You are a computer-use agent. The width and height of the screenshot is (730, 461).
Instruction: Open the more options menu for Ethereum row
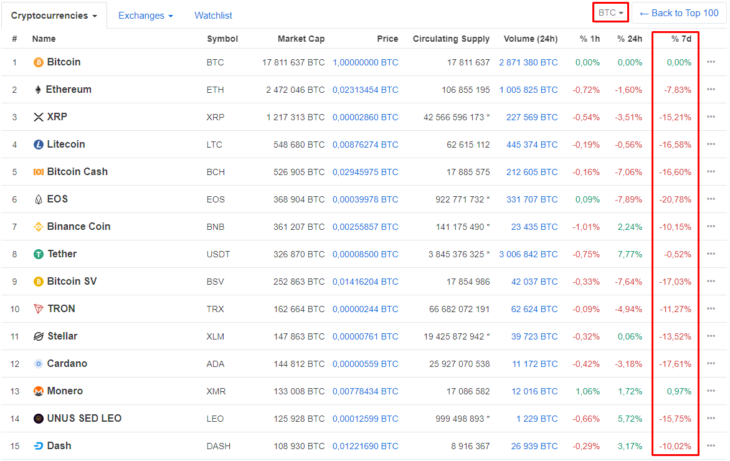click(711, 89)
